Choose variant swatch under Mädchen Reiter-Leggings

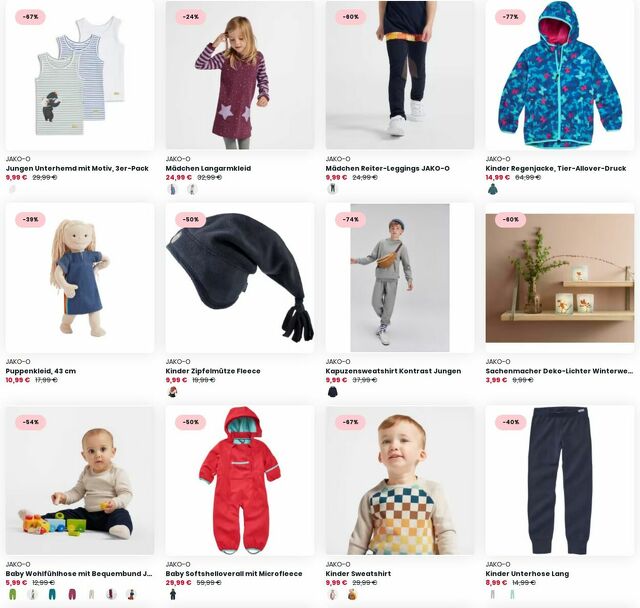(x=333, y=189)
